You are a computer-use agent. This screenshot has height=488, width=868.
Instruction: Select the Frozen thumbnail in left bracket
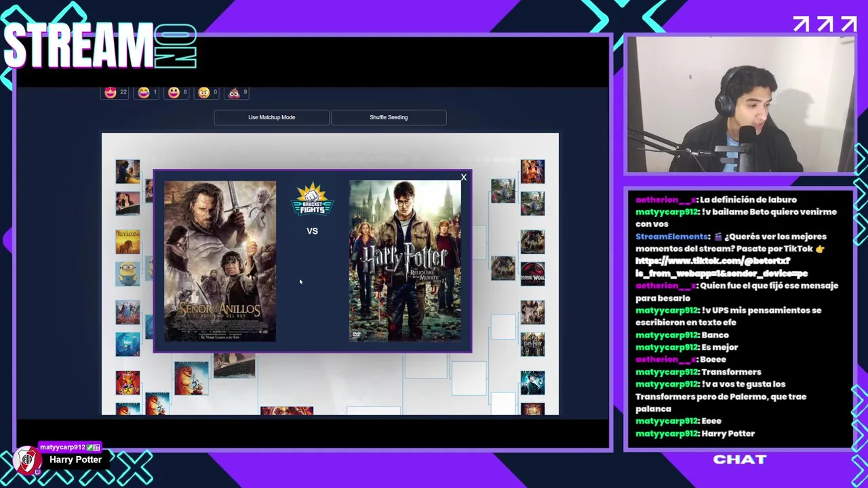[127, 314]
